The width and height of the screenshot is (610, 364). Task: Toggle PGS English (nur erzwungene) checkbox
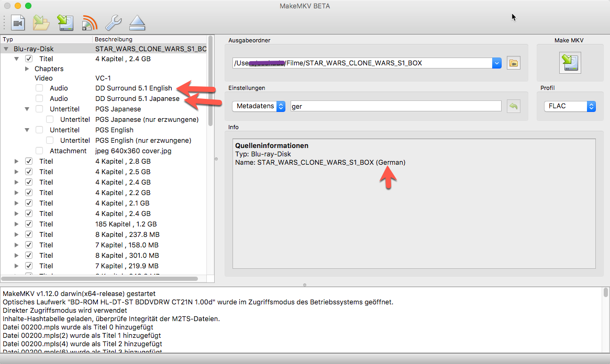(x=50, y=140)
